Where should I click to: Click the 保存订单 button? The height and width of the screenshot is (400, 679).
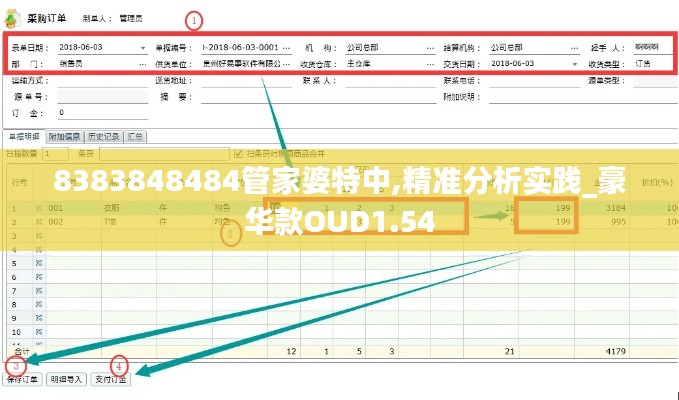click(x=23, y=379)
